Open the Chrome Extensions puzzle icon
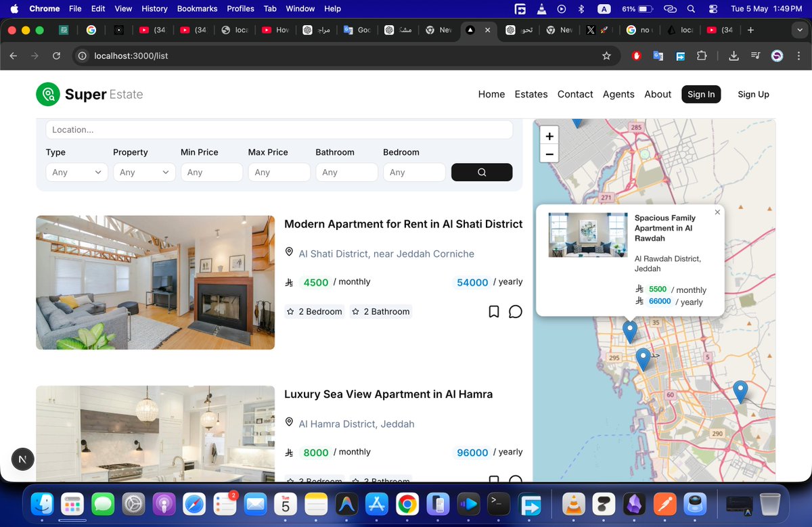812x527 pixels. (702, 55)
